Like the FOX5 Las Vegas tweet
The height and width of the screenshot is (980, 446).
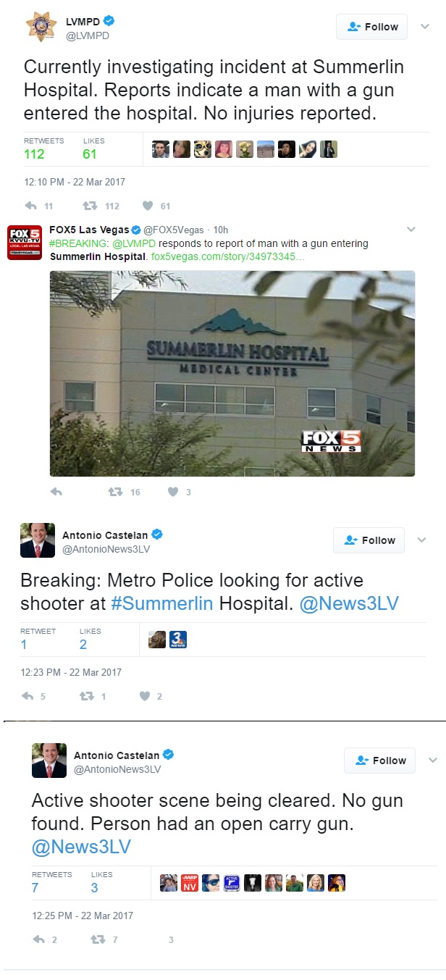[x=173, y=492]
